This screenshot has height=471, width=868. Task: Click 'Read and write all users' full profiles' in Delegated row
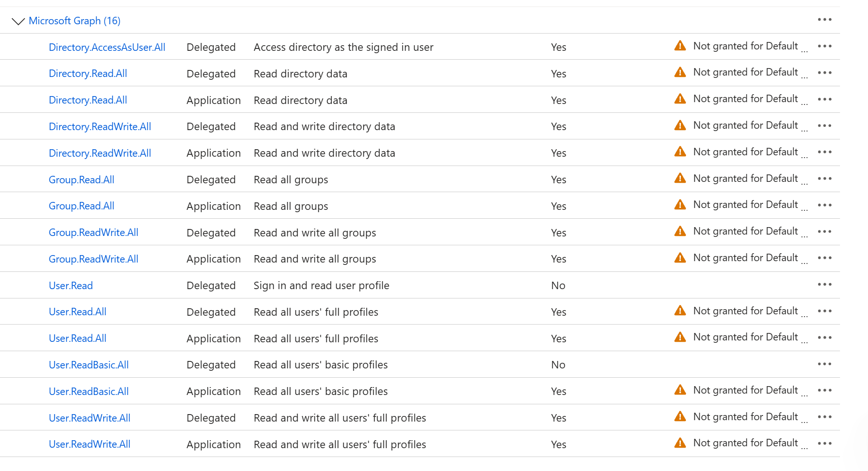[x=340, y=418]
